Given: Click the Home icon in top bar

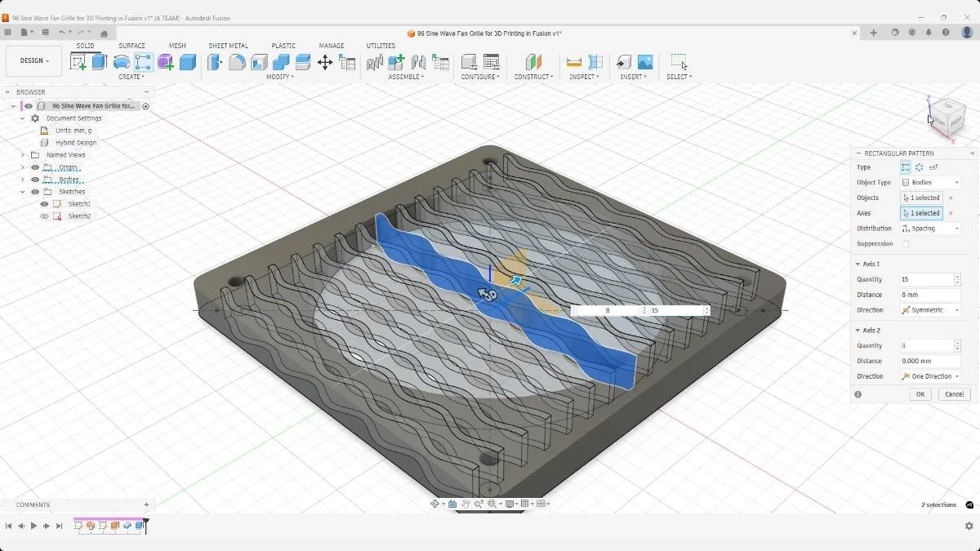Looking at the screenshot, I should coord(104,33).
